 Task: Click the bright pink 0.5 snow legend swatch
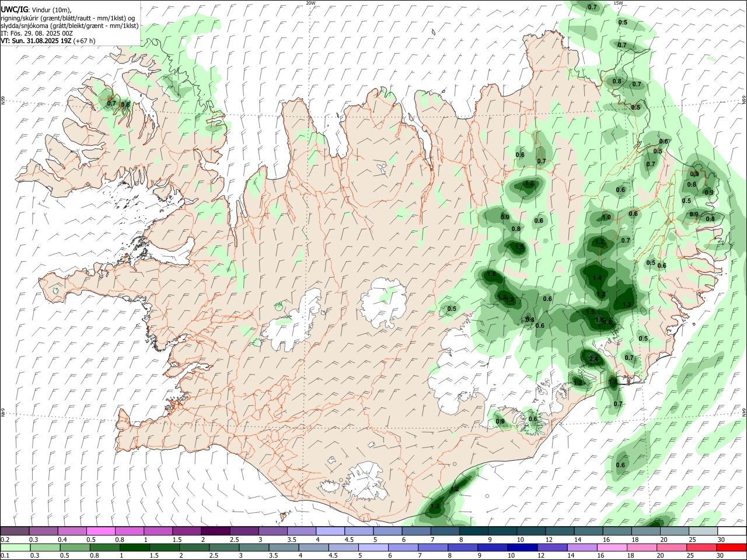[100, 531]
